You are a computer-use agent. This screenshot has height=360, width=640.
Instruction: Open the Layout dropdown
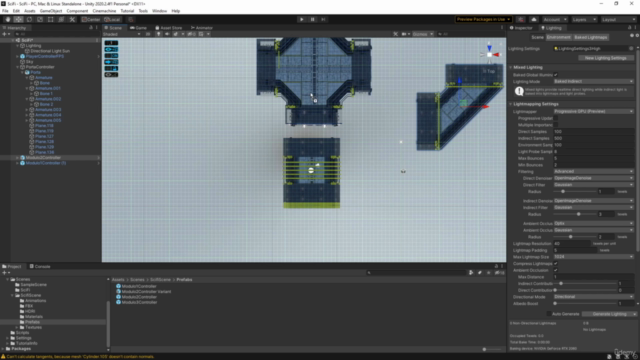(618, 19)
